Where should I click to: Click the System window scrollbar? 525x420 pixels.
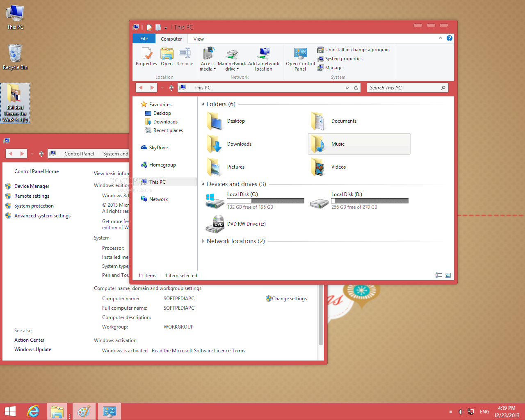click(x=321, y=316)
